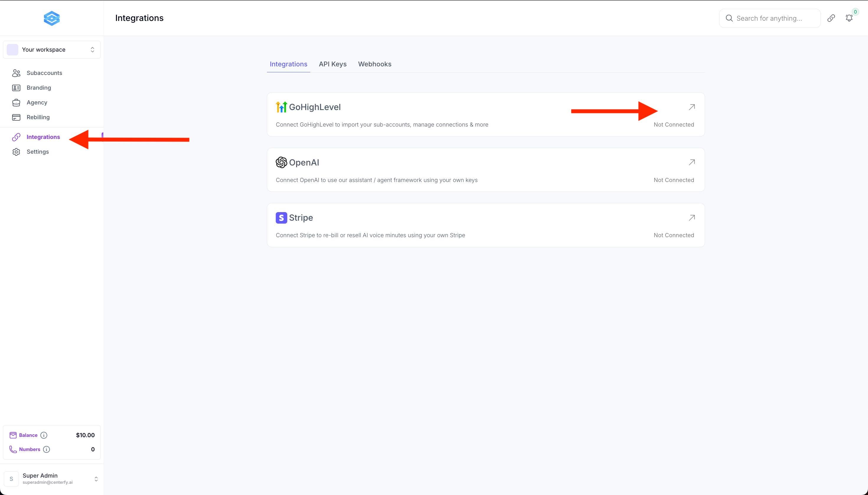Click the link icon beside search

831,18
